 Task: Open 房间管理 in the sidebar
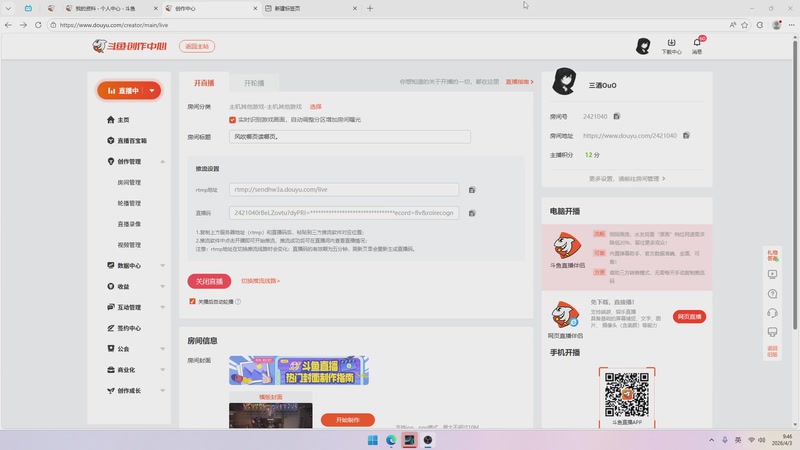click(x=129, y=183)
